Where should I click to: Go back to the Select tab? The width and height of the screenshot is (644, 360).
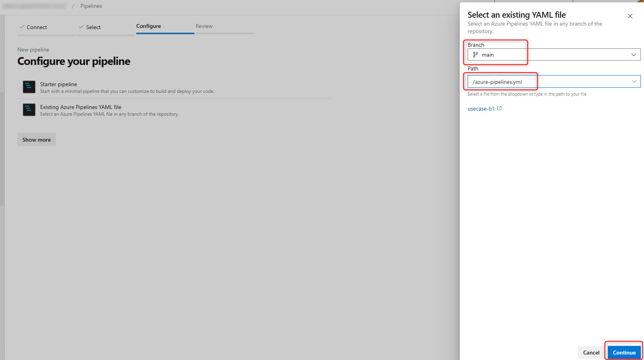coord(93,27)
